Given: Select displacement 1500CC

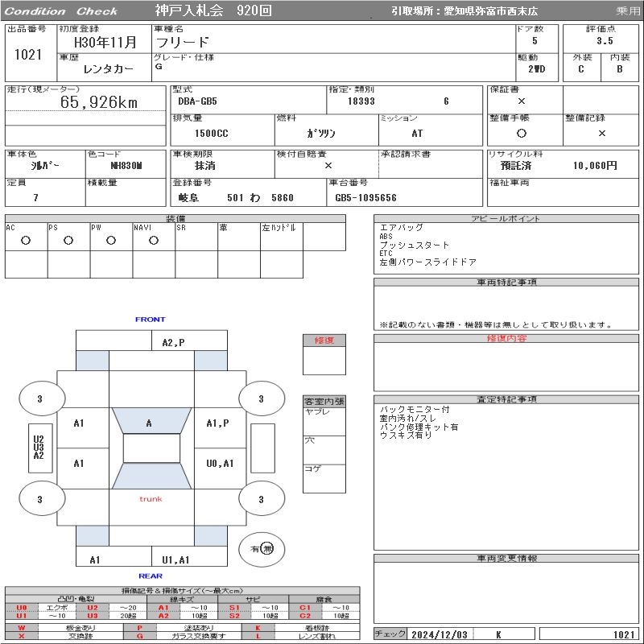Looking at the screenshot, I should (x=211, y=134).
